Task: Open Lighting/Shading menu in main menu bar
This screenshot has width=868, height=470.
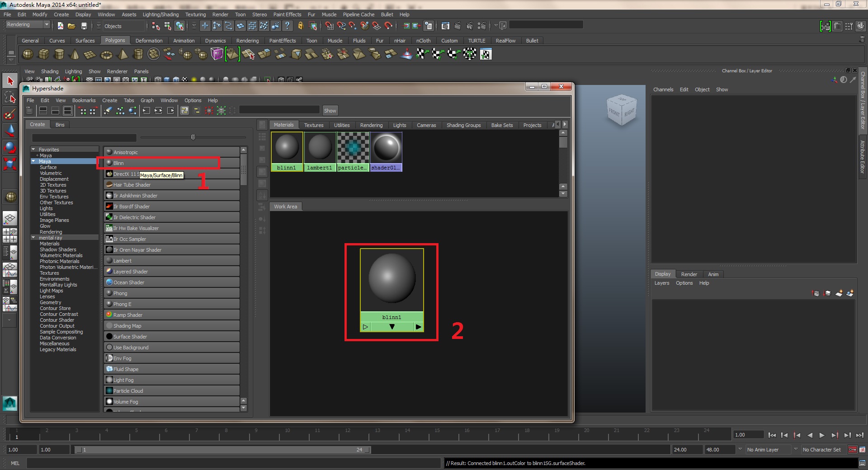Action: (160, 14)
